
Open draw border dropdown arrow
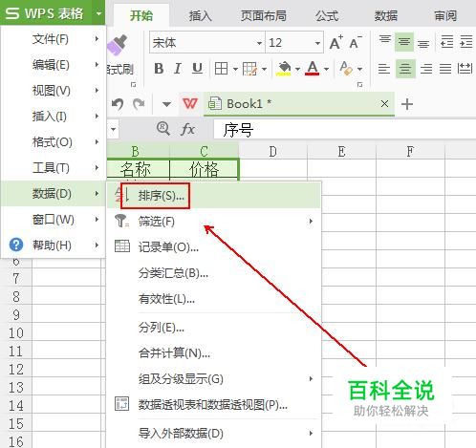264,69
